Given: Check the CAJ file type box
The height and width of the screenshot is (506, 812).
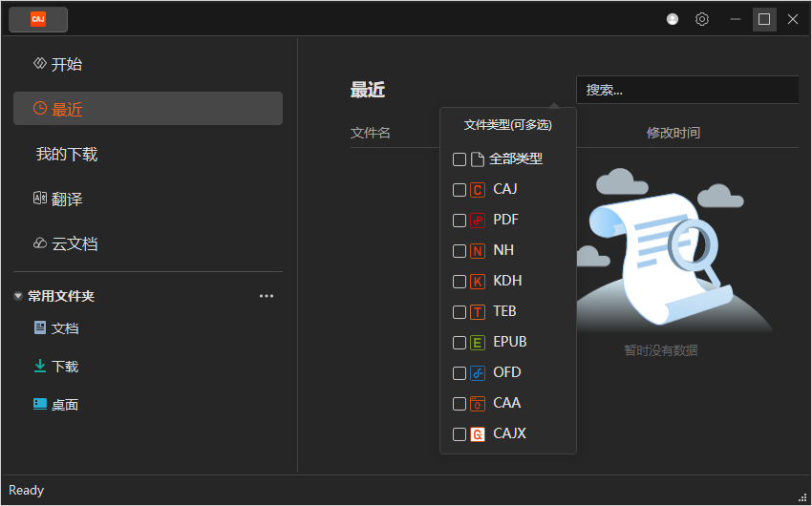Looking at the screenshot, I should tap(459, 190).
